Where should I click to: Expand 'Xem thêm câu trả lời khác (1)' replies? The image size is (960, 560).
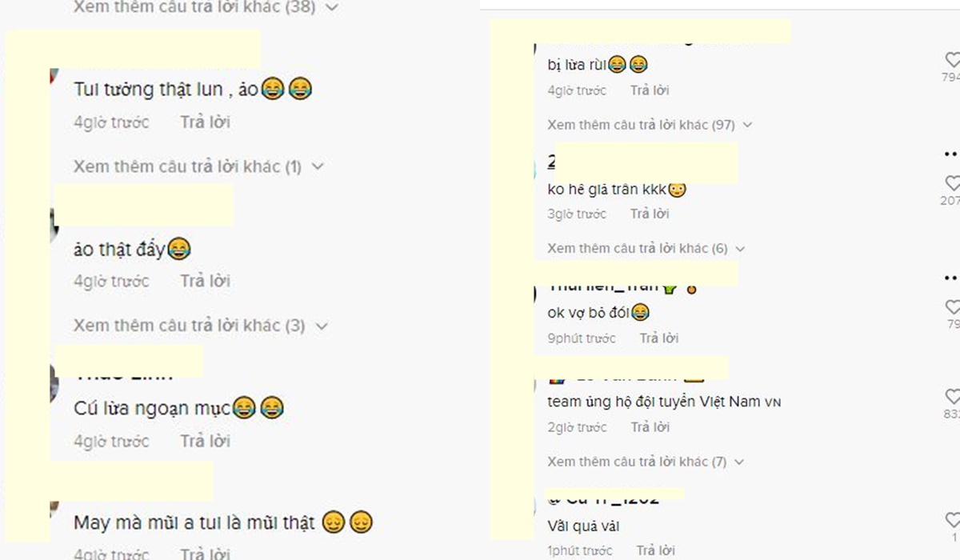[198, 166]
